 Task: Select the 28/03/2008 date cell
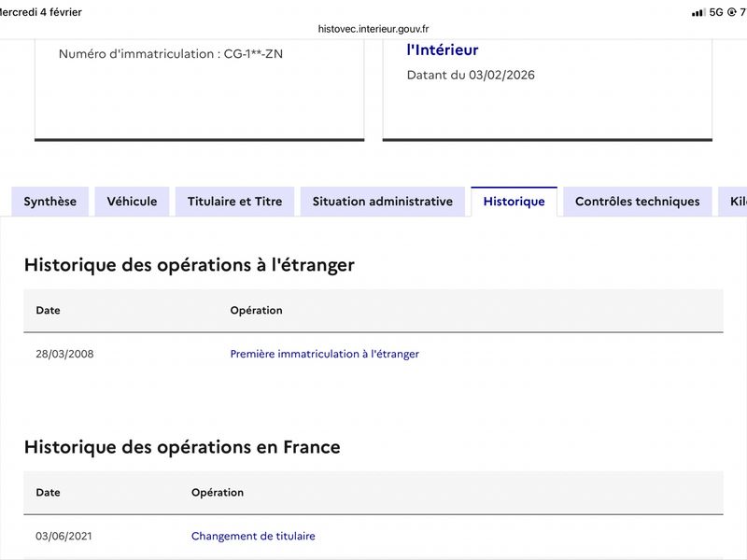pos(64,355)
